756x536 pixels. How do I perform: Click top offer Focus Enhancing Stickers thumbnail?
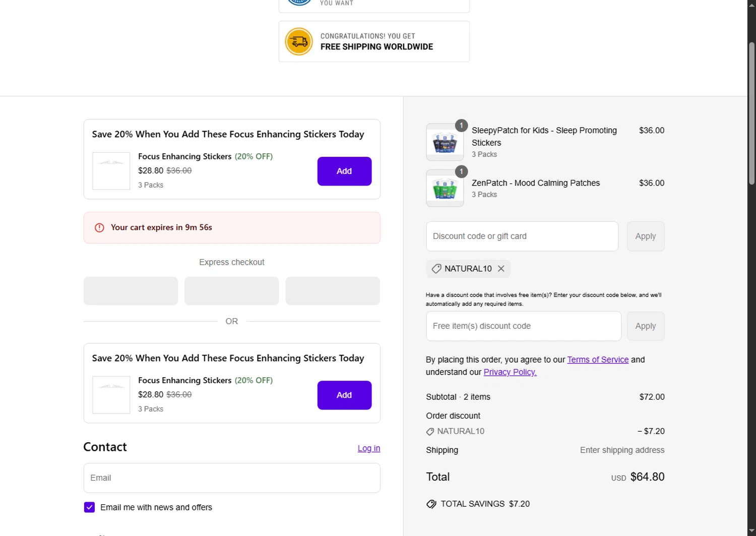point(111,171)
